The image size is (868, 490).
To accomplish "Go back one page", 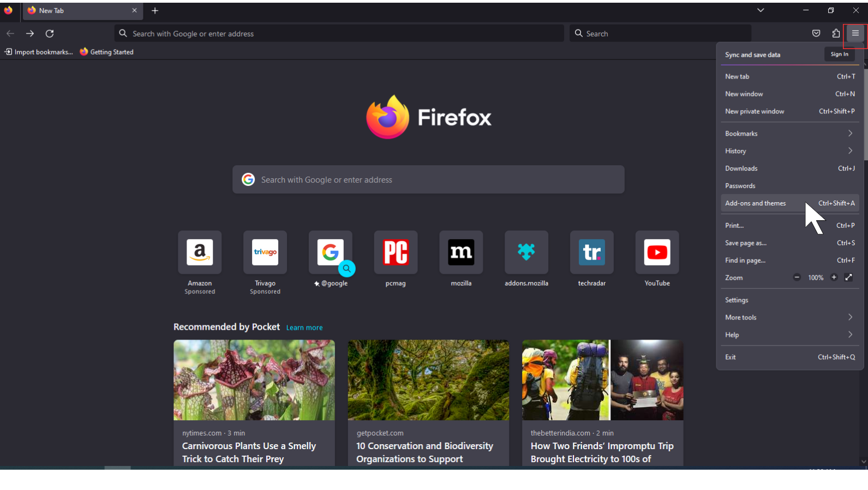I will pyautogui.click(x=10, y=33).
